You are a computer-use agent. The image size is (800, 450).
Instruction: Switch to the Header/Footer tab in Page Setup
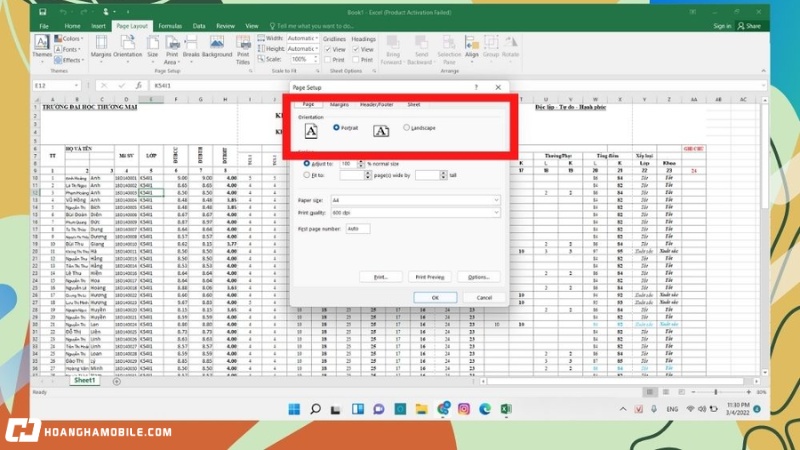[x=377, y=105]
